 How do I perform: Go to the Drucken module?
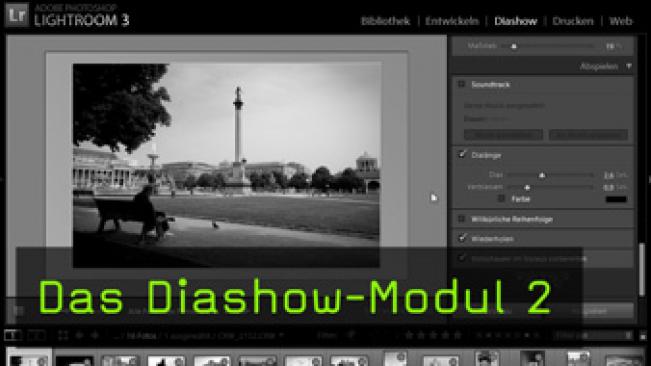tap(573, 21)
